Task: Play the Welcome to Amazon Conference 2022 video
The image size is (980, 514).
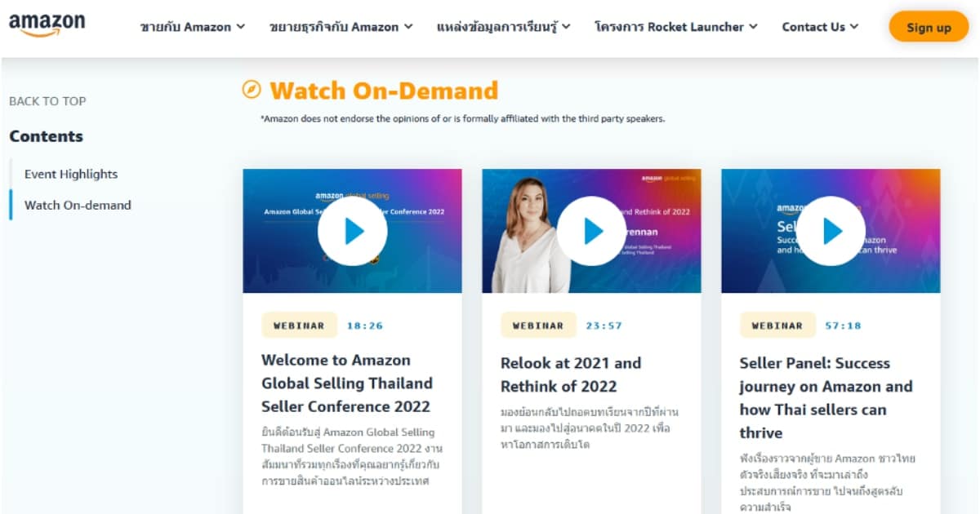Action: (352, 230)
